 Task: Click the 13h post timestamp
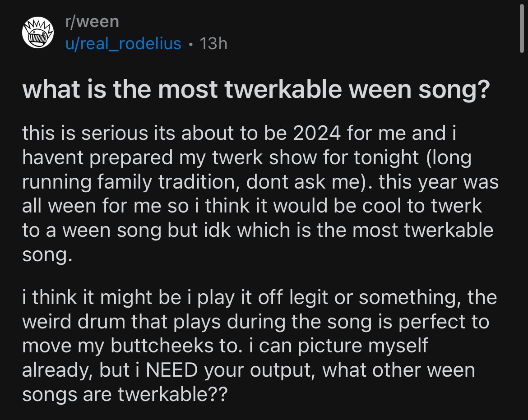point(213,43)
